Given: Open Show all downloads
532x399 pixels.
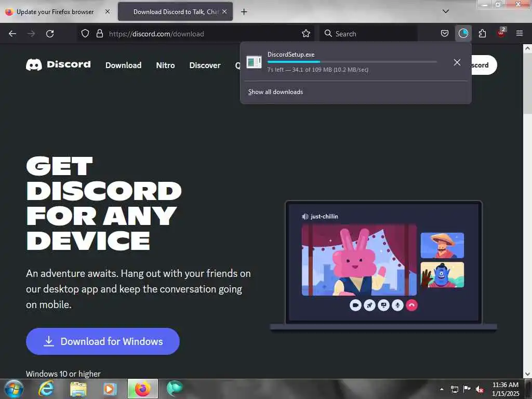Looking at the screenshot, I should coord(275,92).
